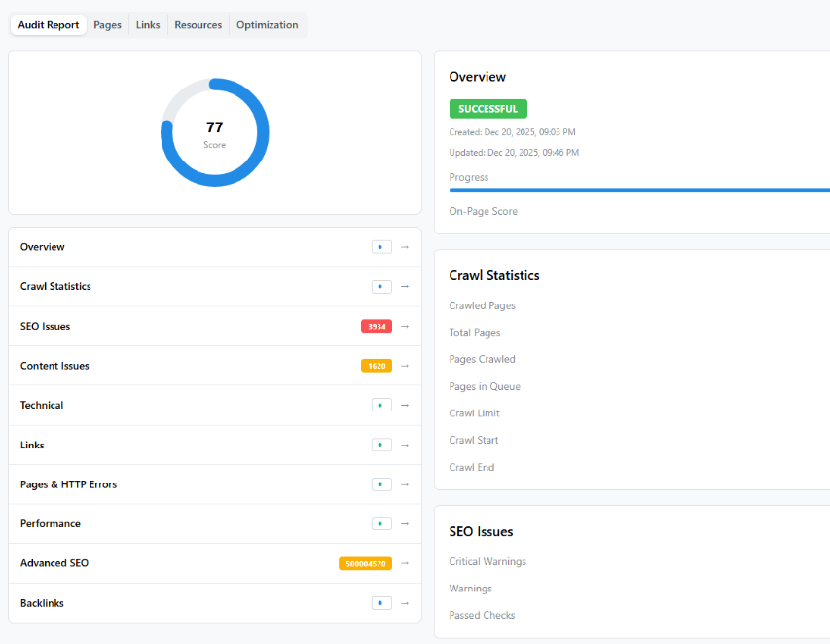Image resolution: width=830 pixels, height=644 pixels.
Task: Click the arrow beside Crawl Statistics row
Action: point(405,286)
